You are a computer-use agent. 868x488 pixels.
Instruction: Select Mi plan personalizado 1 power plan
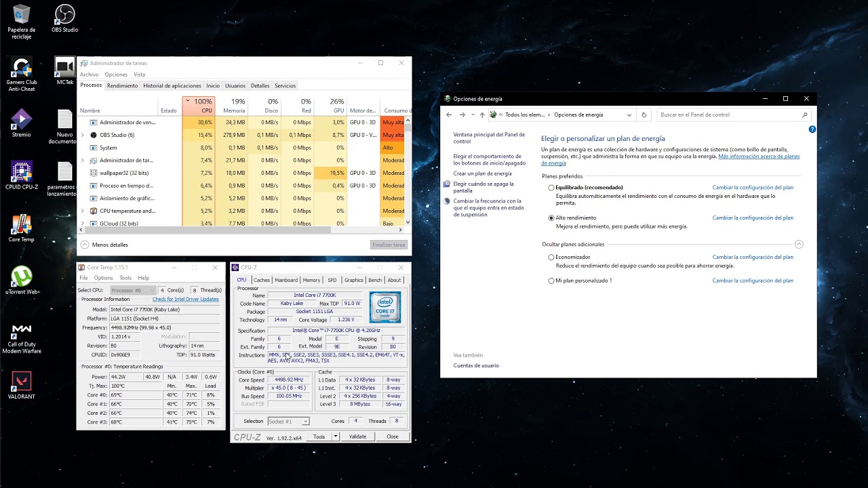pos(551,281)
